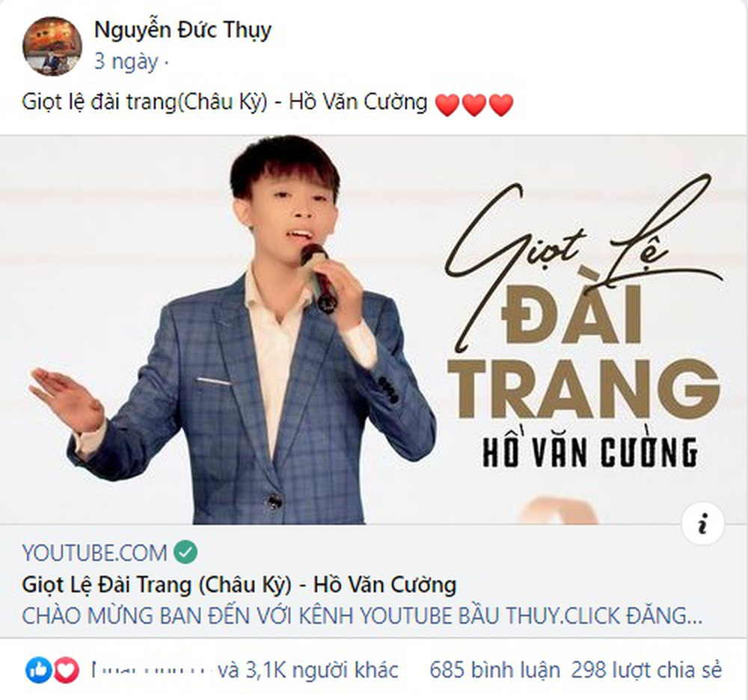Screen dimensions: 748x700
Task: Click the red Love reaction icon
Action: [x=66, y=670]
